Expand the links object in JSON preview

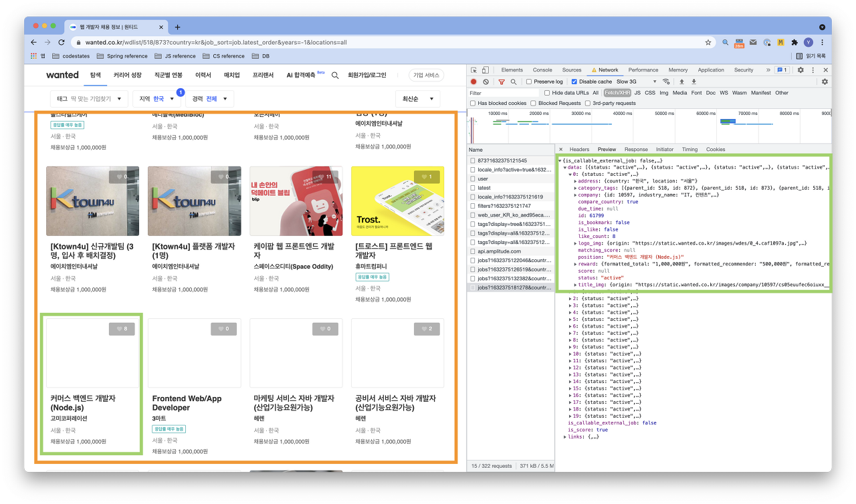[565, 436]
